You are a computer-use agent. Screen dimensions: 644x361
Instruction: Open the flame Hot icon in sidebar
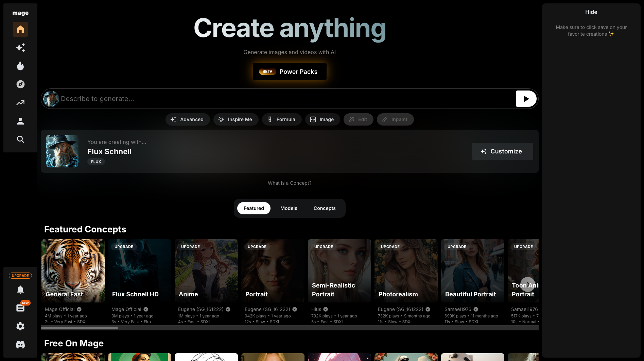tap(20, 66)
